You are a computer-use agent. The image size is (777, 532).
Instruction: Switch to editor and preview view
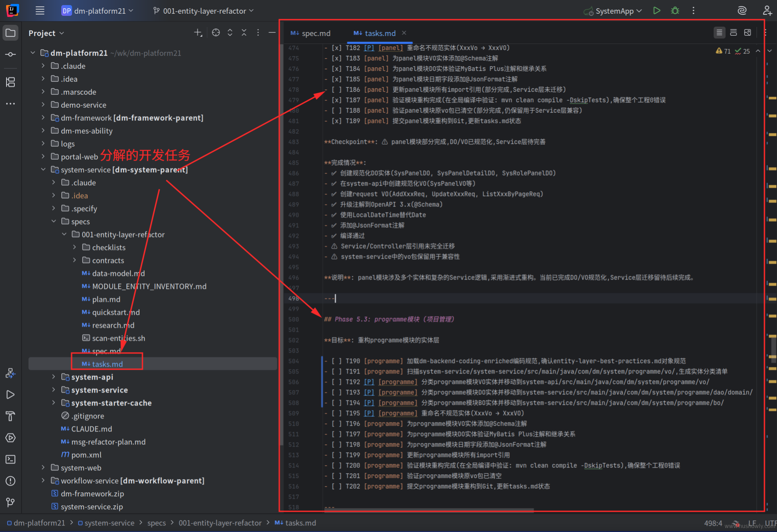point(733,33)
